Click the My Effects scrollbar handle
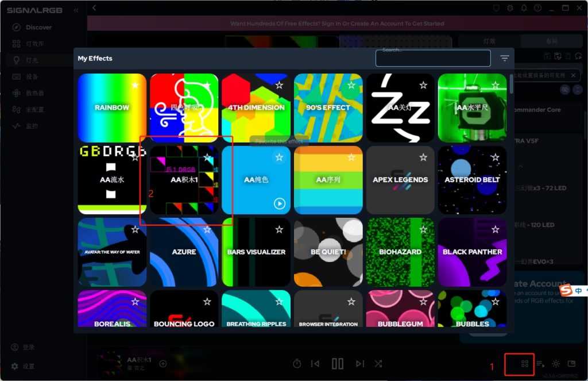This screenshot has width=588, height=381. click(x=511, y=84)
